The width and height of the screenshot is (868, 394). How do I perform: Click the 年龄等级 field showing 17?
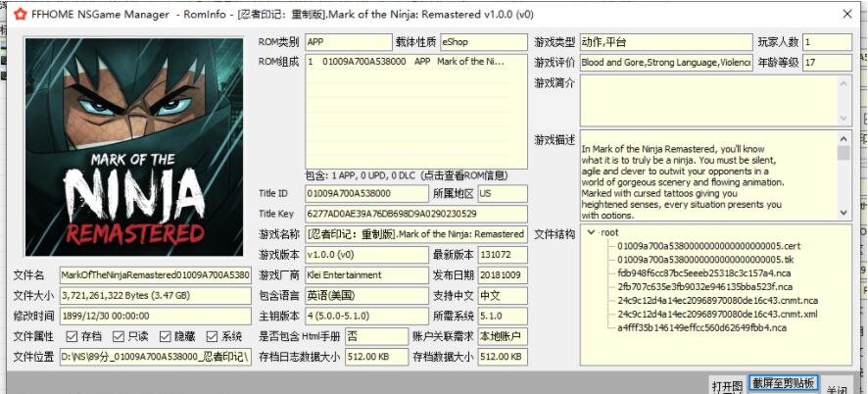click(x=827, y=63)
